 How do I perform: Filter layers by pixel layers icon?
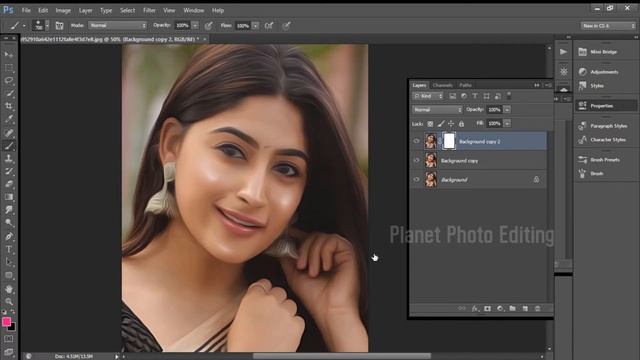coord(453,96)
